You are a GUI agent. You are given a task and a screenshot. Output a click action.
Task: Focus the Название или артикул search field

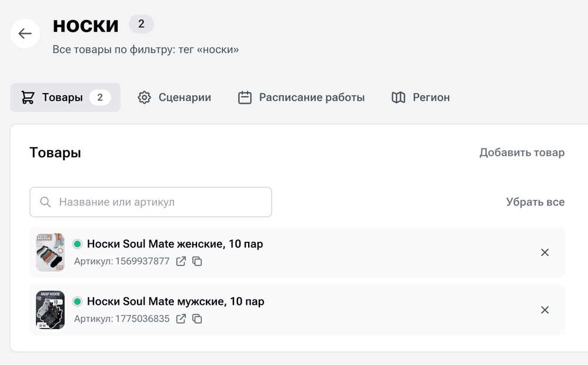coord(151,202)
